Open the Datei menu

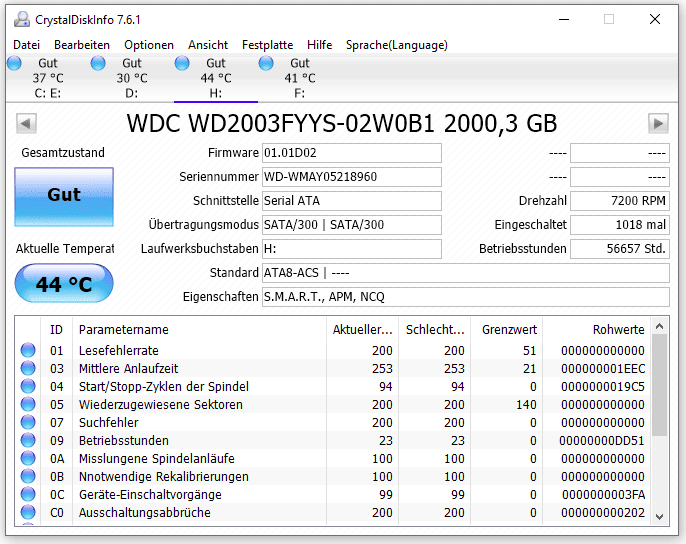(x=27, y=45)
